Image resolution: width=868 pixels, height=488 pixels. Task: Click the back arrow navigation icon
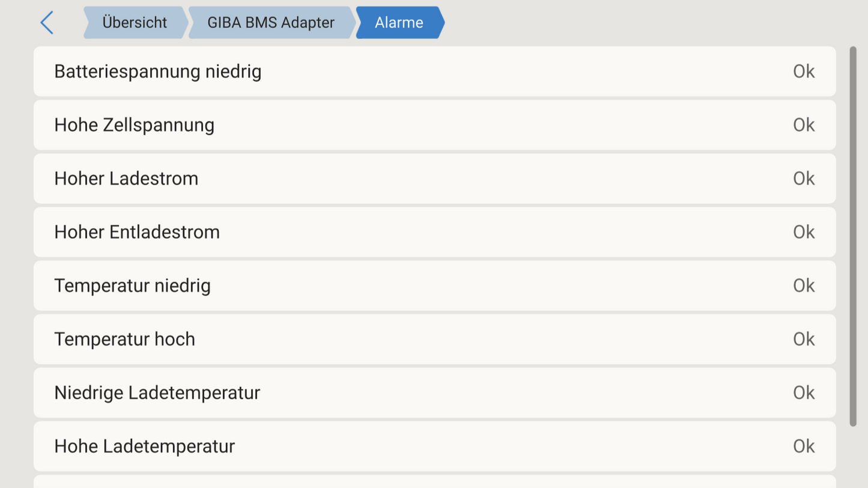coord(46,22)
